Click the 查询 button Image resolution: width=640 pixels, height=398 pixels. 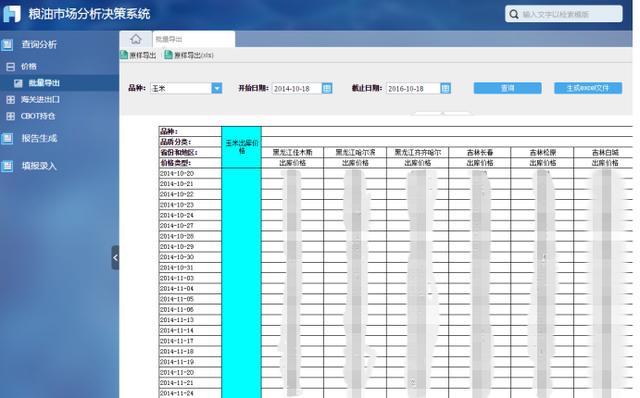(x=507, y=88)
